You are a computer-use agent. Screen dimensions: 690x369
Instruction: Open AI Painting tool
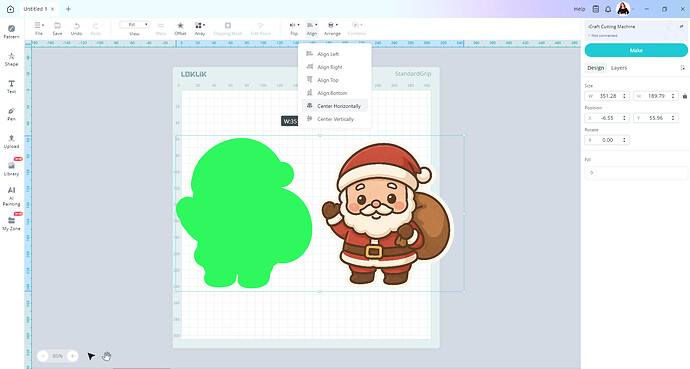point(11,196)
